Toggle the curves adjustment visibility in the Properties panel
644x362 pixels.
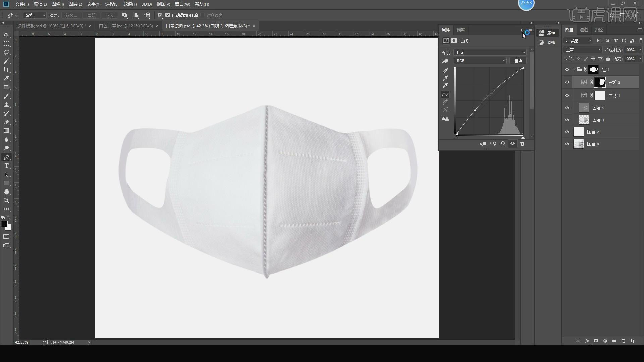click(512, 144)
